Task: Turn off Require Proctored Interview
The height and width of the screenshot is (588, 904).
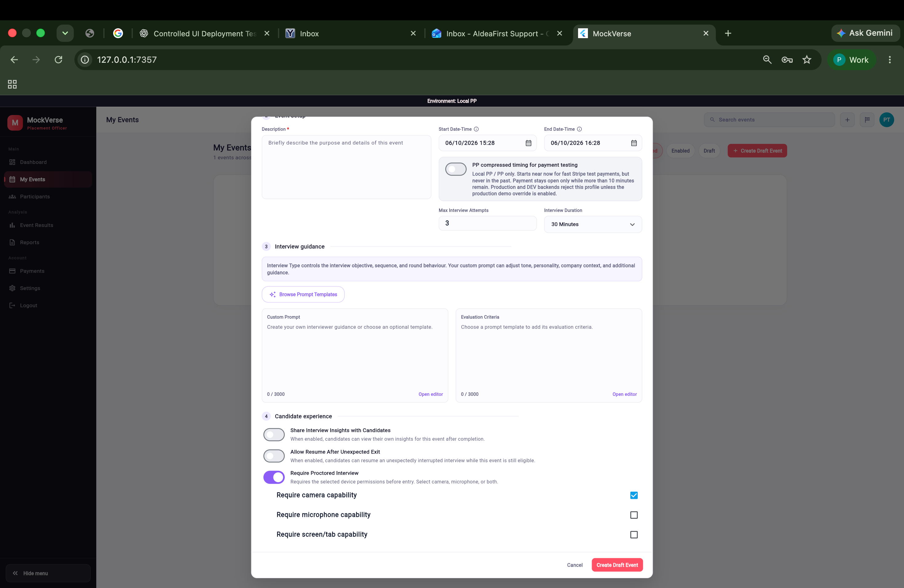Action: tap(274, 478)
